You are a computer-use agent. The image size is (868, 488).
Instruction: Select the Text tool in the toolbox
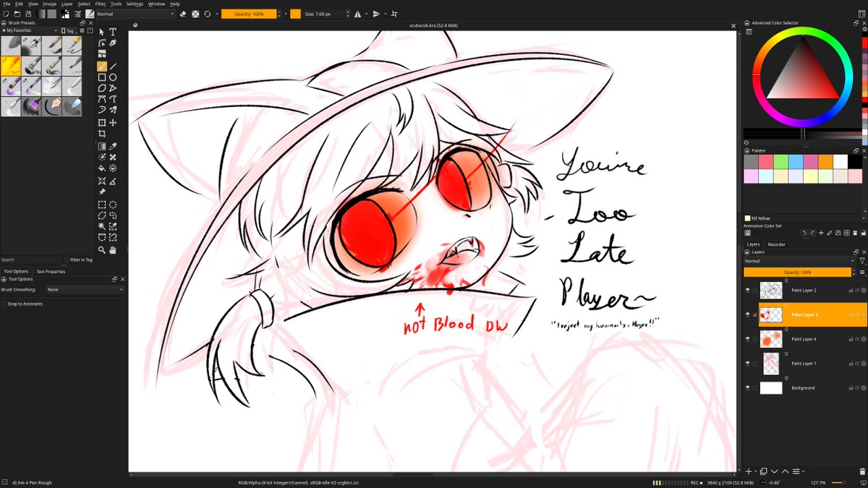click(x=114, y=32)
